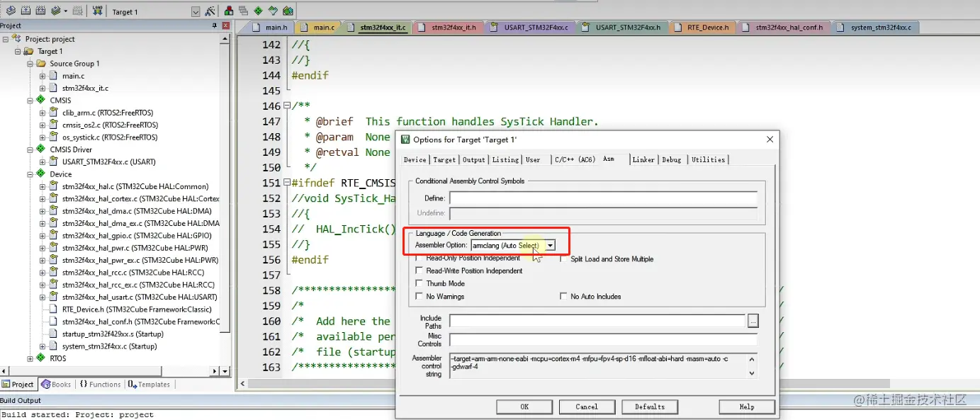
Task: Click the Build target toolbar icon
Action: tap(25, 11)
